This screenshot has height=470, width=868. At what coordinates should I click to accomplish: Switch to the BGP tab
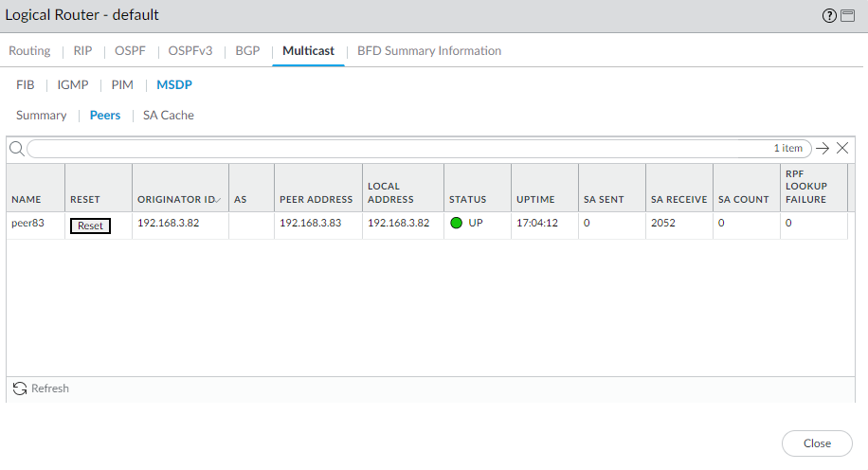pos(247,51)
